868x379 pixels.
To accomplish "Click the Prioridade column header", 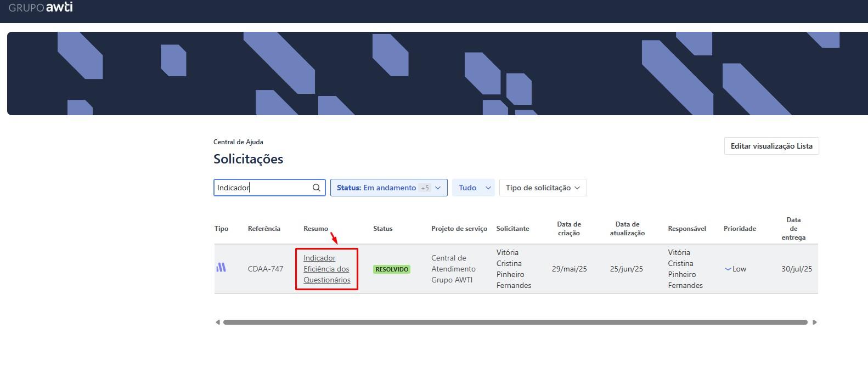I will (740, 229).
